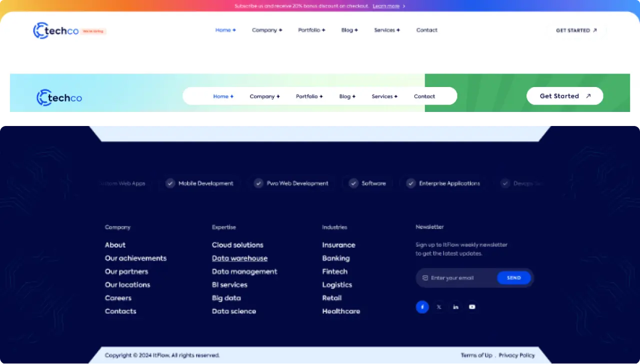The image size is (640, 364).
Task: Click Pwa Web Development tag text
Action: 297,183
